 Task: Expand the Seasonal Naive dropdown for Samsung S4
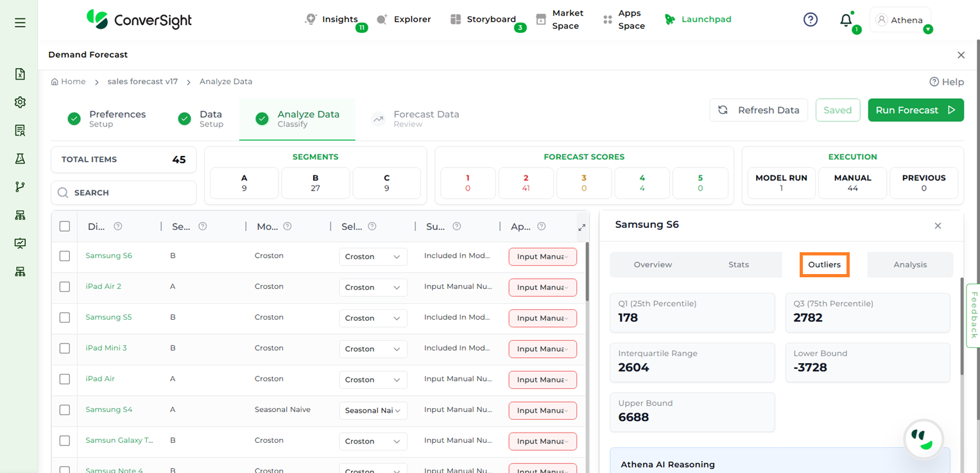tap(373, 411)
